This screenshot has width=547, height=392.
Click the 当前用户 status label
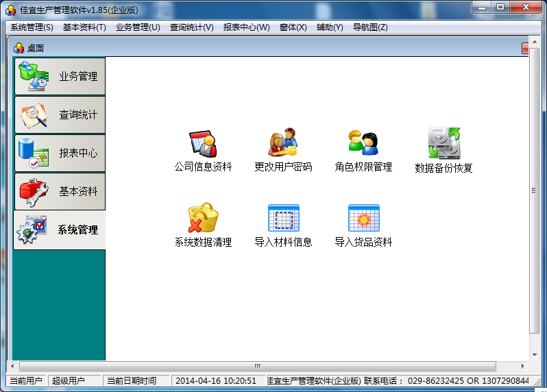point(26,381)
